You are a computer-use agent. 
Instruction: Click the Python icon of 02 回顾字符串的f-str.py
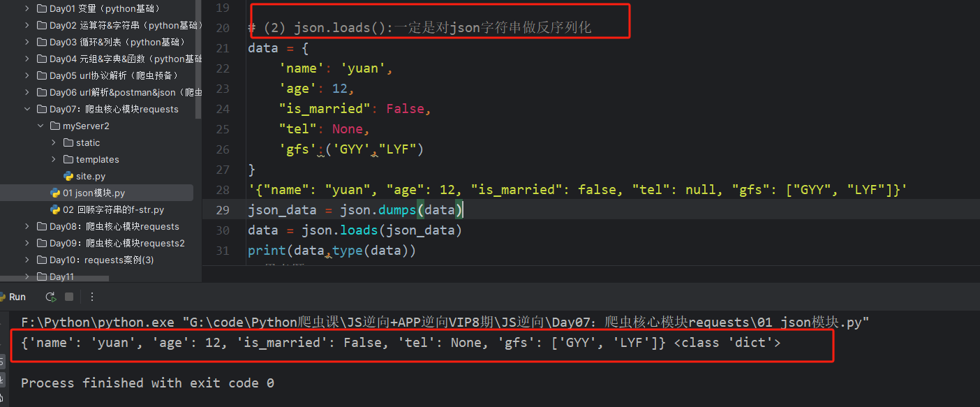pos(55,209)
